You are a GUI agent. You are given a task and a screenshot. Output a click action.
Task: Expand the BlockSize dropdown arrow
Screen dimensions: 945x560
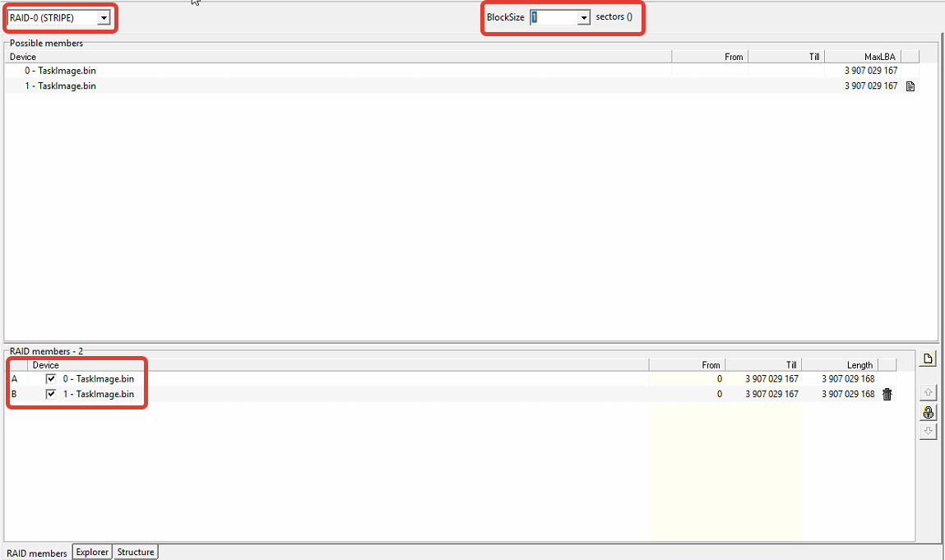pyautogui.click(x=584, y=17)
